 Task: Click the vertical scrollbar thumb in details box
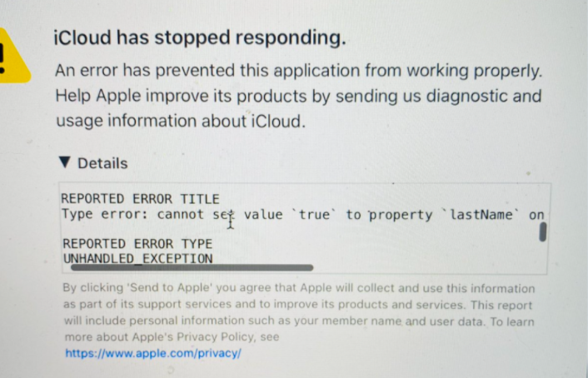542,231
